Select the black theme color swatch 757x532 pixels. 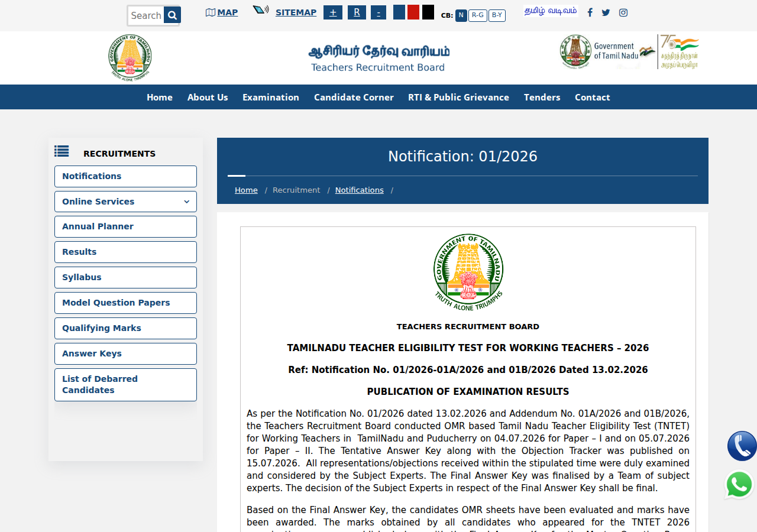click(428, 12)
